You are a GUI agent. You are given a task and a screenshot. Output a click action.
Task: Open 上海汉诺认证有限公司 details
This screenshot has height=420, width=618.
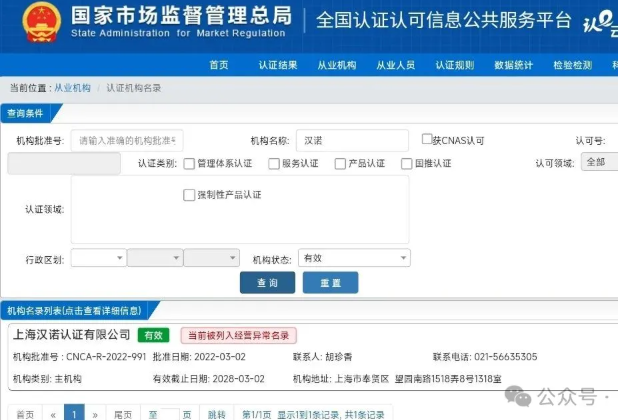tap(72, 335)
